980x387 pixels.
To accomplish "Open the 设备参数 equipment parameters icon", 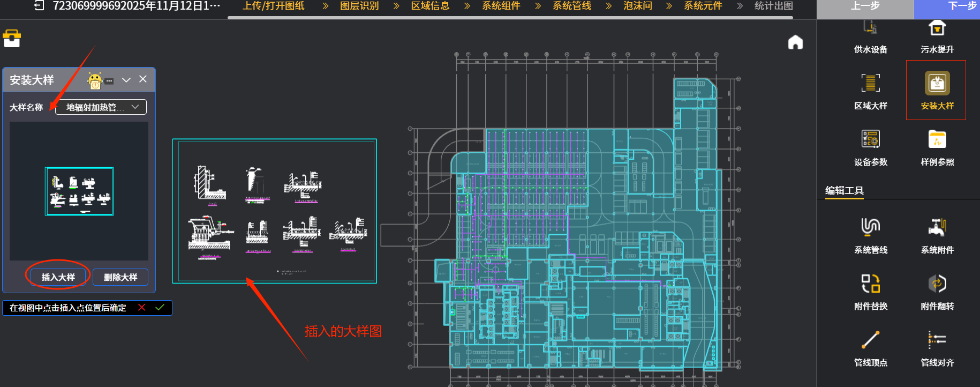I will (x=870, y=139).
